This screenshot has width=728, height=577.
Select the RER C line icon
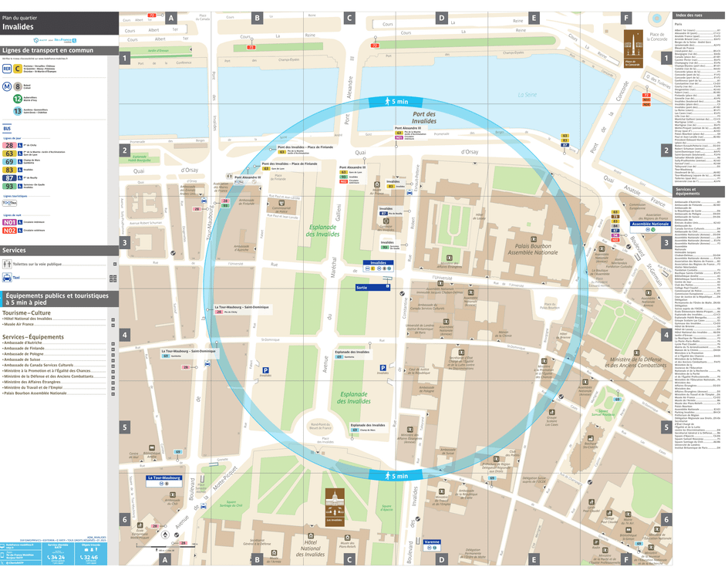tap(17, 69)
